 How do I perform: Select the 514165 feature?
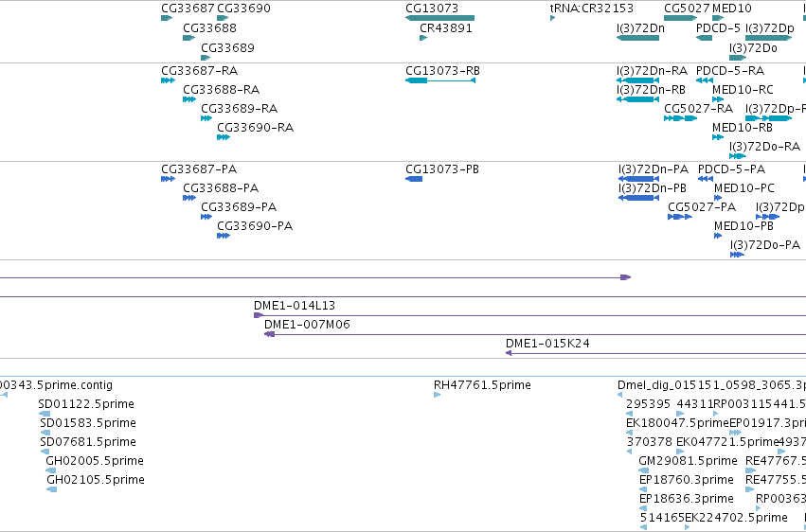point(643,527)
